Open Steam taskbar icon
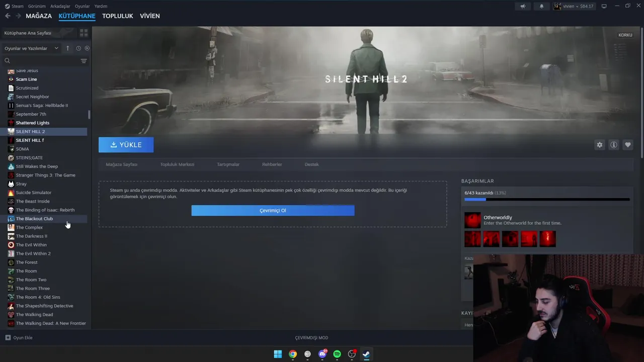This screenshot has width=644, height=362. coord(367,354)
